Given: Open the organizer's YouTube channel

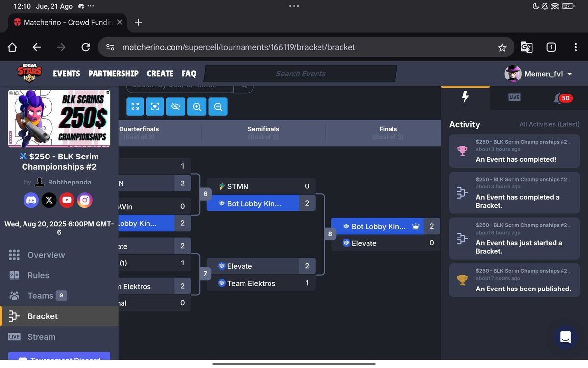Looking at the screenshot, I should (67, 200).
